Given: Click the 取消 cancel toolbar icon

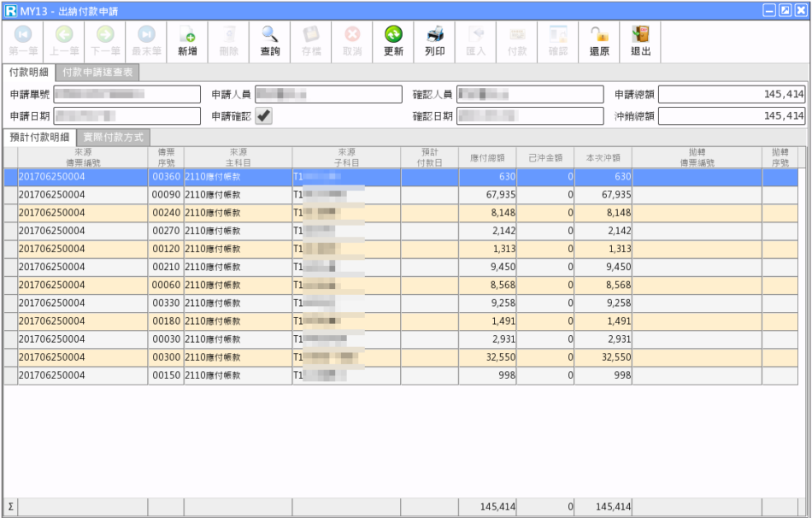Looking at the screenshot, I should 352,34.
